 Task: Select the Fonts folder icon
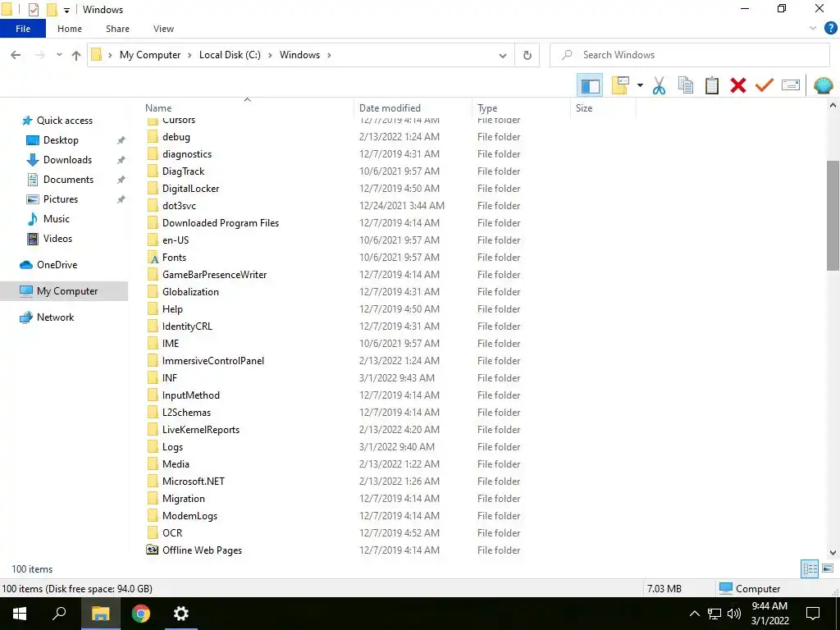[153, 258]
